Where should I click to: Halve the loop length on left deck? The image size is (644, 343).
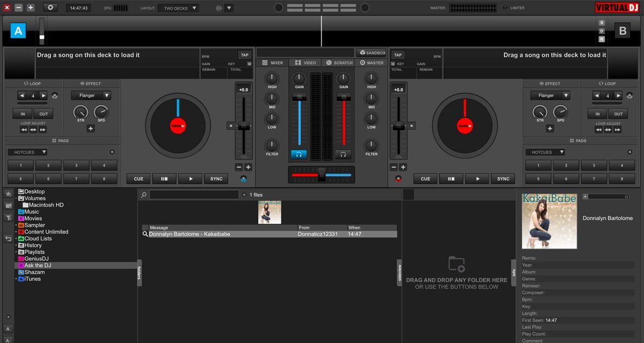coord(22,96)
